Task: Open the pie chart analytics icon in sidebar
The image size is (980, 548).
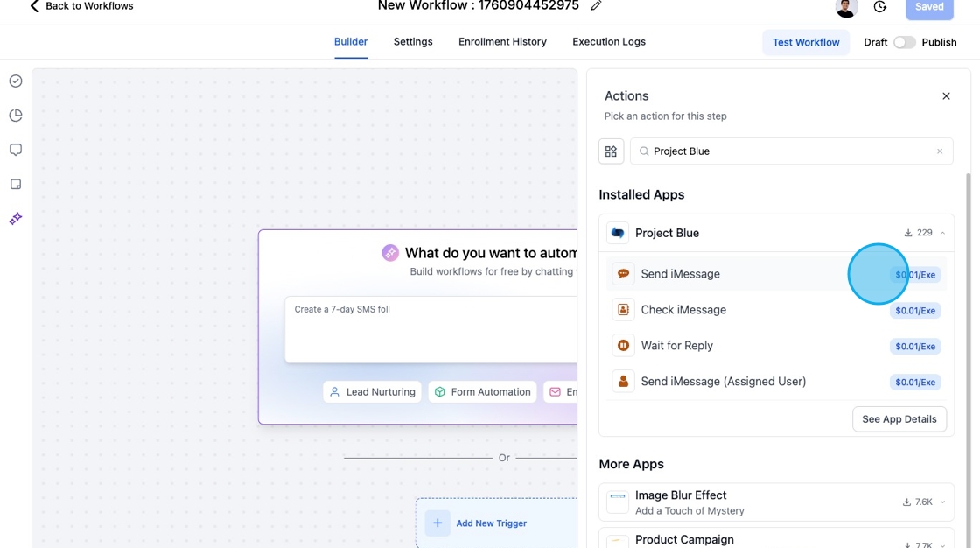Action: tap(15, 115)
